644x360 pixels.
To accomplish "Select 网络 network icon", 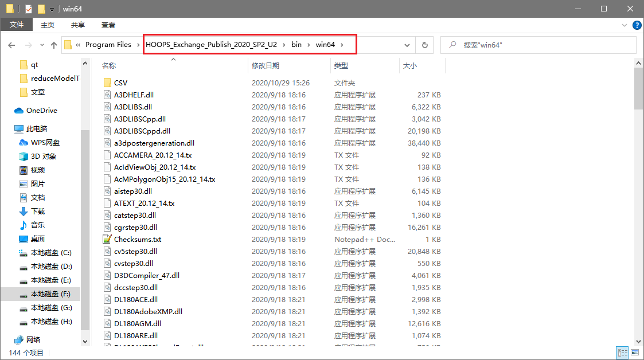I will click(x=19, y=340).
